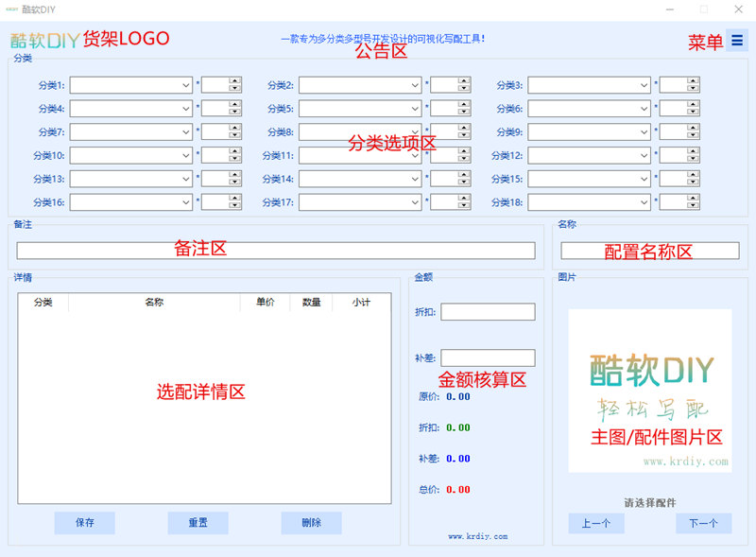Go to previous image with 上一个
The image size is (756, 557).
(595, 523)
